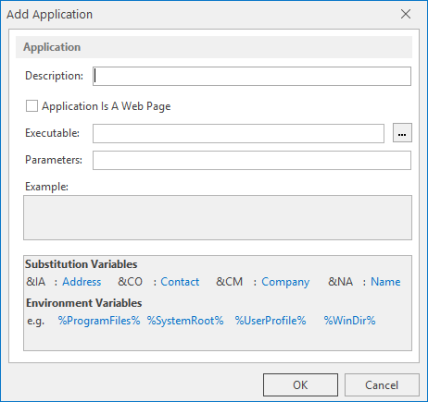Enable Application Is A Web Page checkbox
Screen dimensions: 428x402
click(32, 106)
